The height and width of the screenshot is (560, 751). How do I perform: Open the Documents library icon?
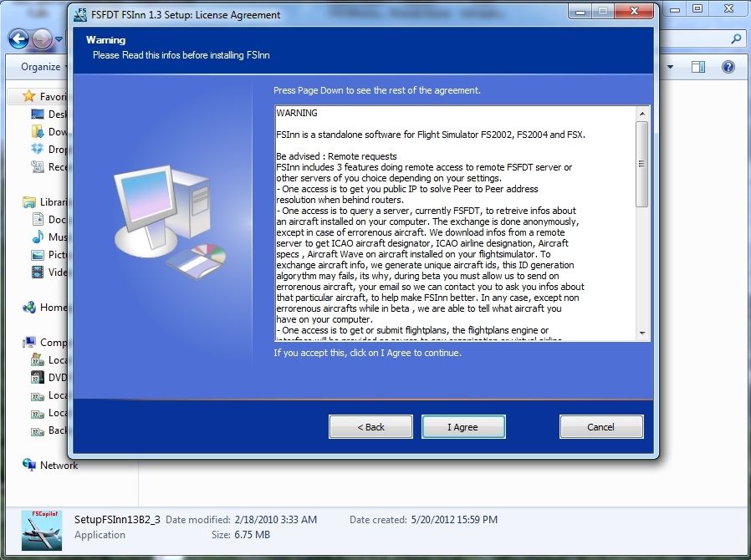[x=38, y=219]
